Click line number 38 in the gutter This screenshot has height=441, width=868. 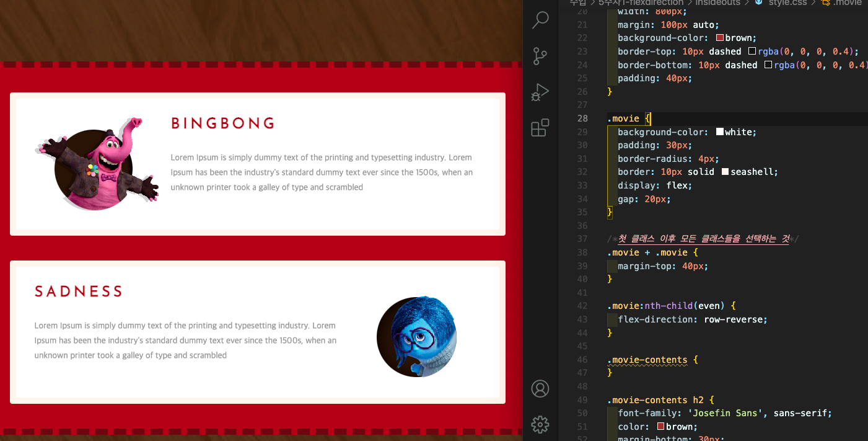[582, 252]
